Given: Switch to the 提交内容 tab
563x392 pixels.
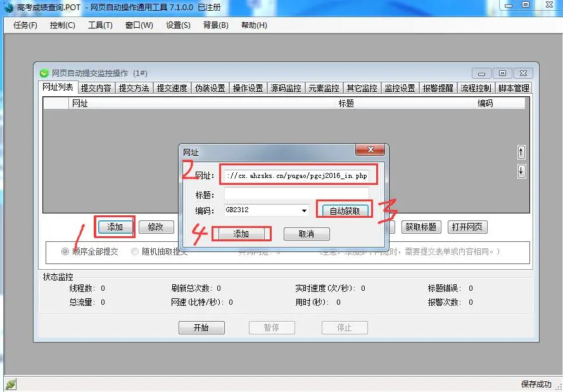Looking at the screenshot, I should pos(96,88).
